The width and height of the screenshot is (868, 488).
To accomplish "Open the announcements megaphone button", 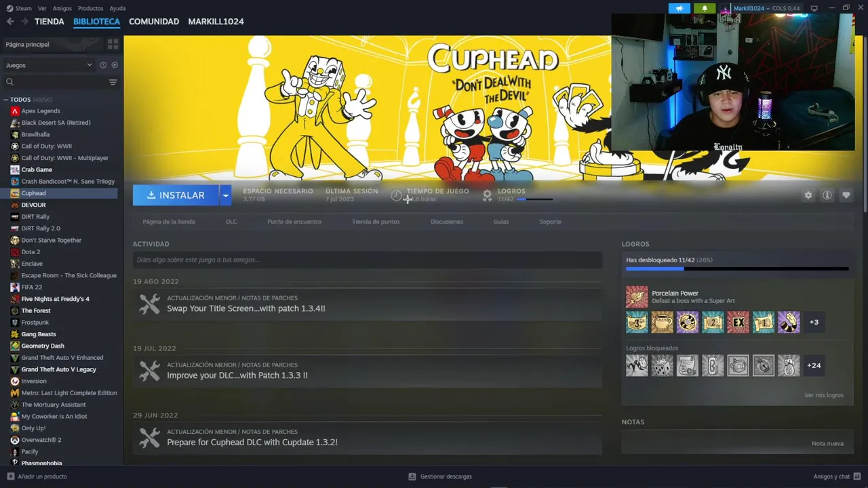I will coord(679,8).
